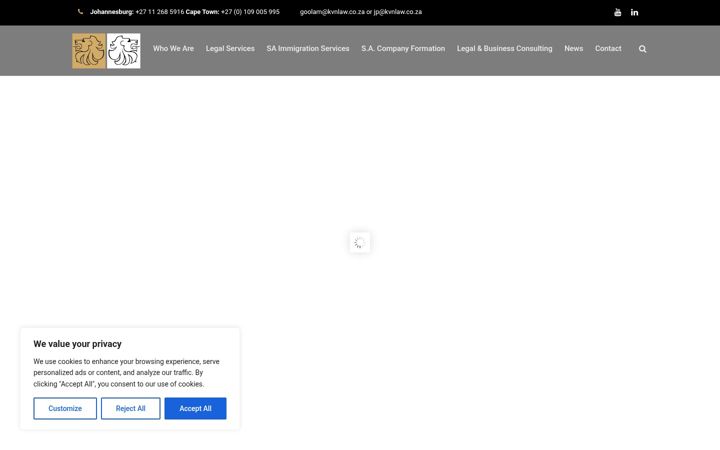The width and height of the screenshot is (720, 450).
Task: Open the Who We Are menu
Action: click(x=173, y=49)
